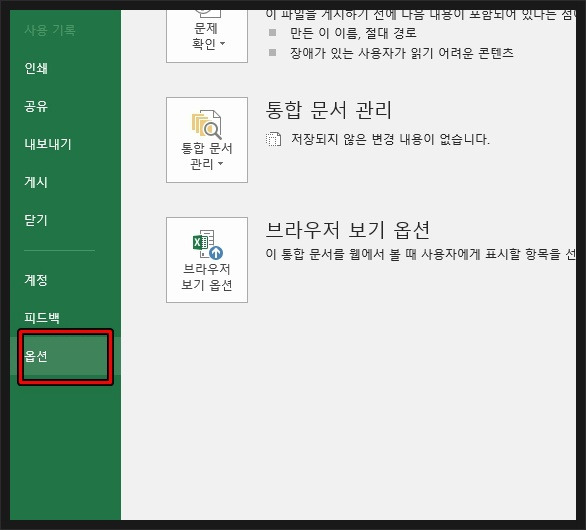586x530 pixels.
Task: Select 게시 (Publish) in the sidebar
Action: (x=36, y=182)
